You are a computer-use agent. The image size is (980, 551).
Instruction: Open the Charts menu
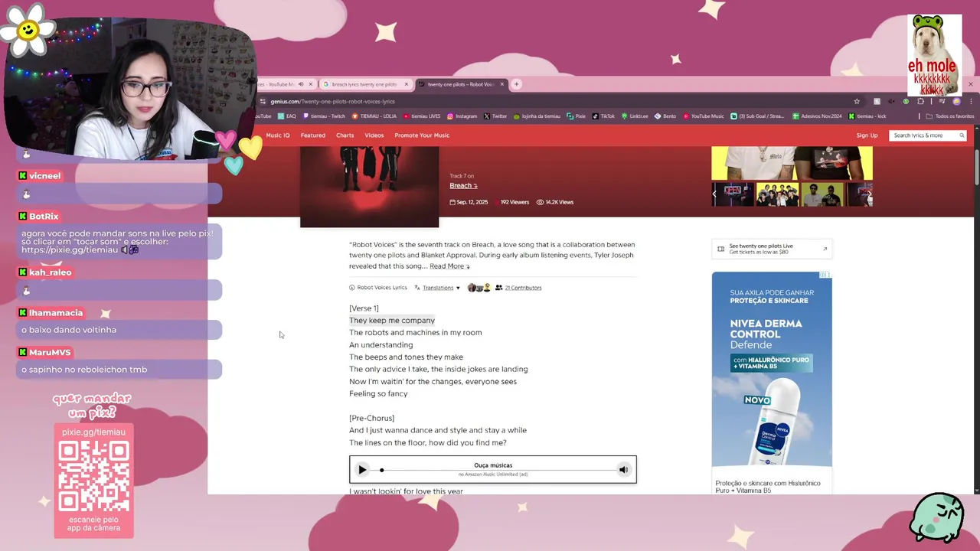pos(345,135)
